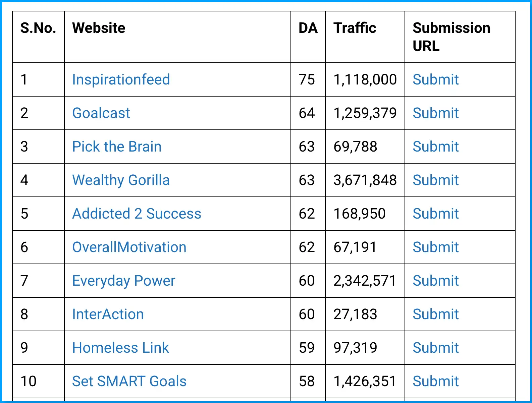
Task: Submit to Everyday Power
Action: (435, 281)
